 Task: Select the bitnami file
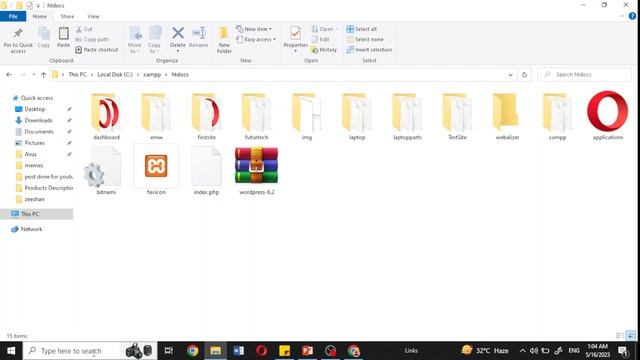[x=106, y=171]
